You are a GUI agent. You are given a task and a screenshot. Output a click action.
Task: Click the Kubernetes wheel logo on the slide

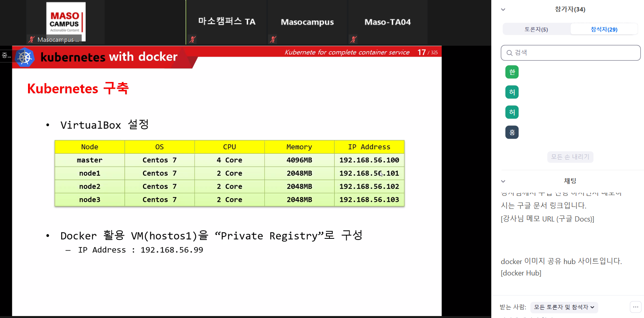(24, 58)
